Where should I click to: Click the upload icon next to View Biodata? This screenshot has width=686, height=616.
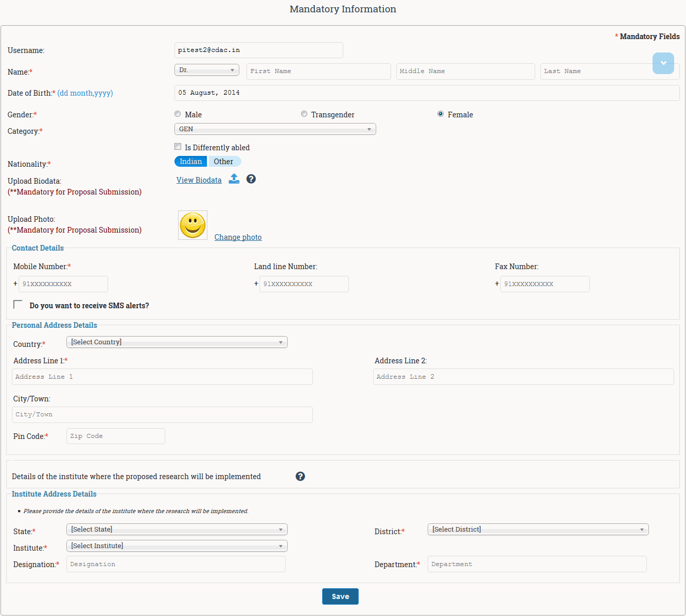click(x=234, y=179)
